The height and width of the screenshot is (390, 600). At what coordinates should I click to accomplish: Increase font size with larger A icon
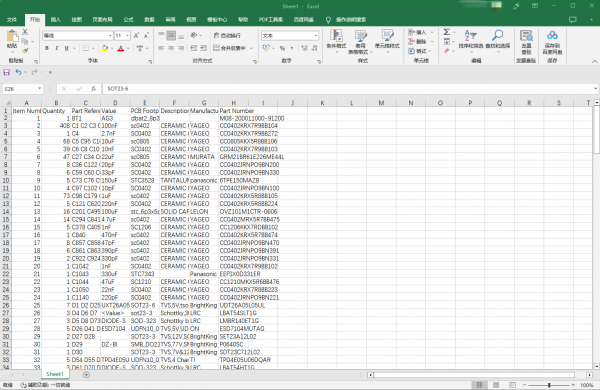point(137,36)
